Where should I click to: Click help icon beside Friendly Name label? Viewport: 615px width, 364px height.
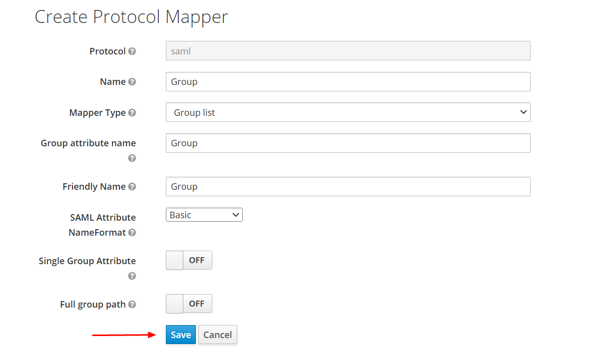pos(132,187)
